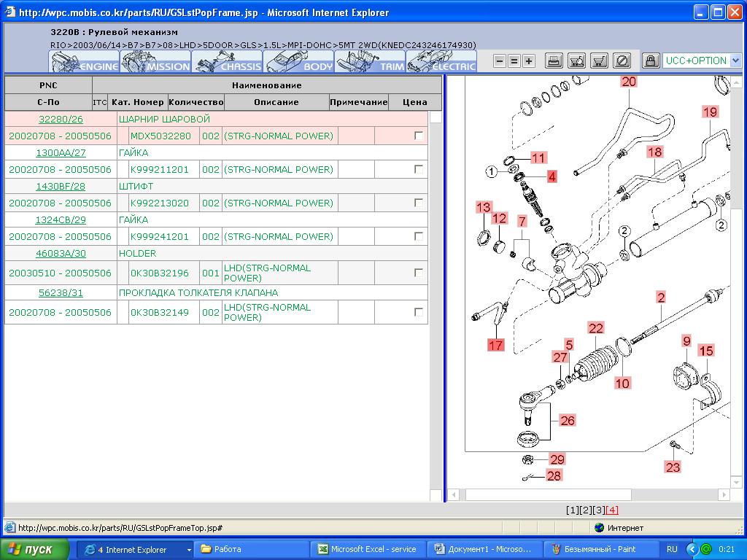The height and width of the screenshot is (560, 747).
Task: Click the print icon in the toolbar
Action: click(554, 61)
